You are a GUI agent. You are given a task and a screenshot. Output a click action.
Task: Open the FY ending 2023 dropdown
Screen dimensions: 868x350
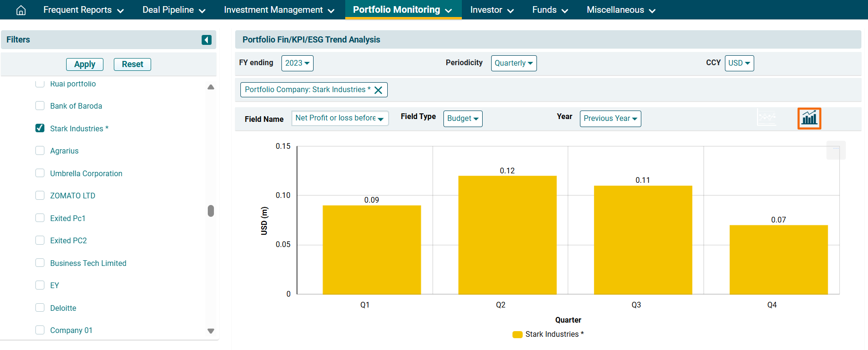pyautogui.click(x=297, y=63)
